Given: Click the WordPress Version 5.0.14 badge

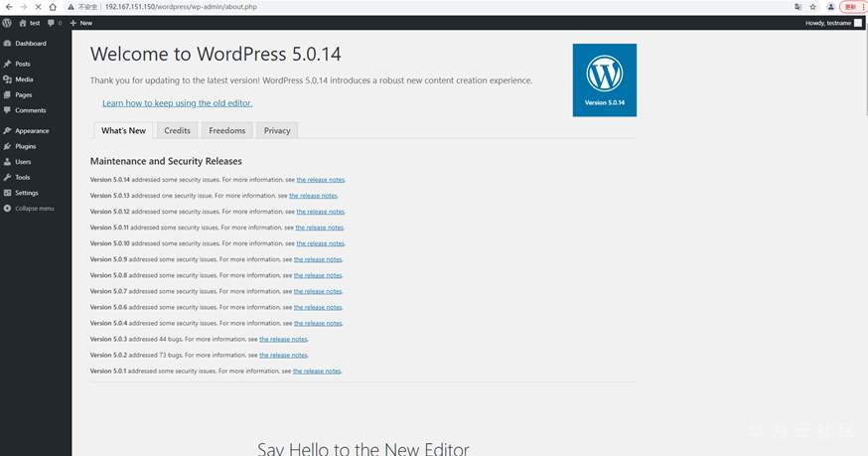Looking at the screenshot, I should 605,79.
